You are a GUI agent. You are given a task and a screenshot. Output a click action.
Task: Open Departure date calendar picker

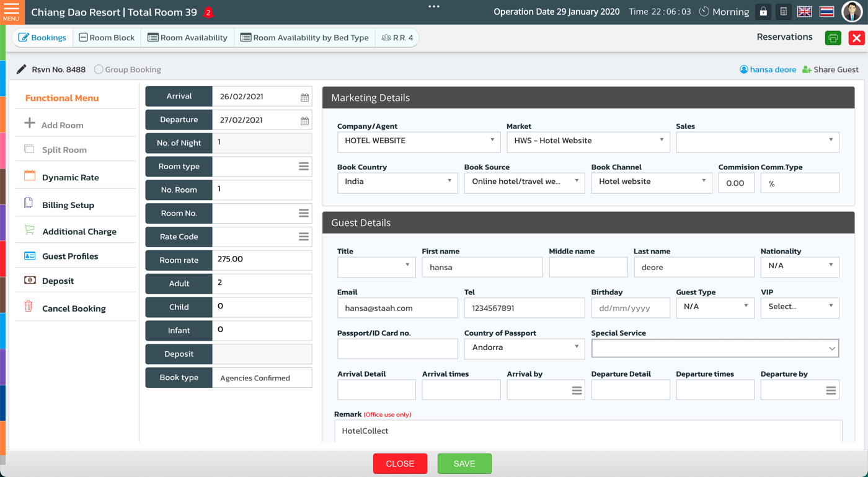304,121
